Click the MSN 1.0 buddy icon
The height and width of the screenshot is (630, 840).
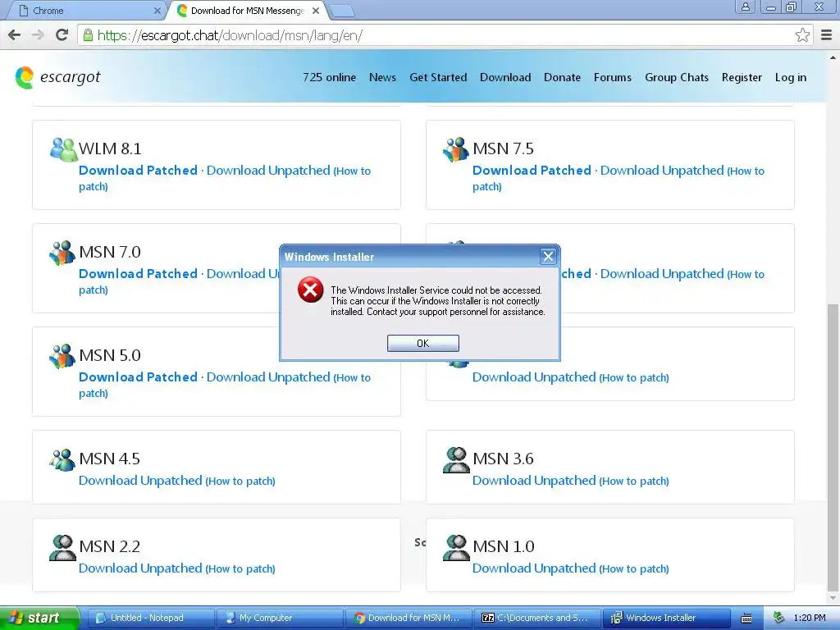456,547
